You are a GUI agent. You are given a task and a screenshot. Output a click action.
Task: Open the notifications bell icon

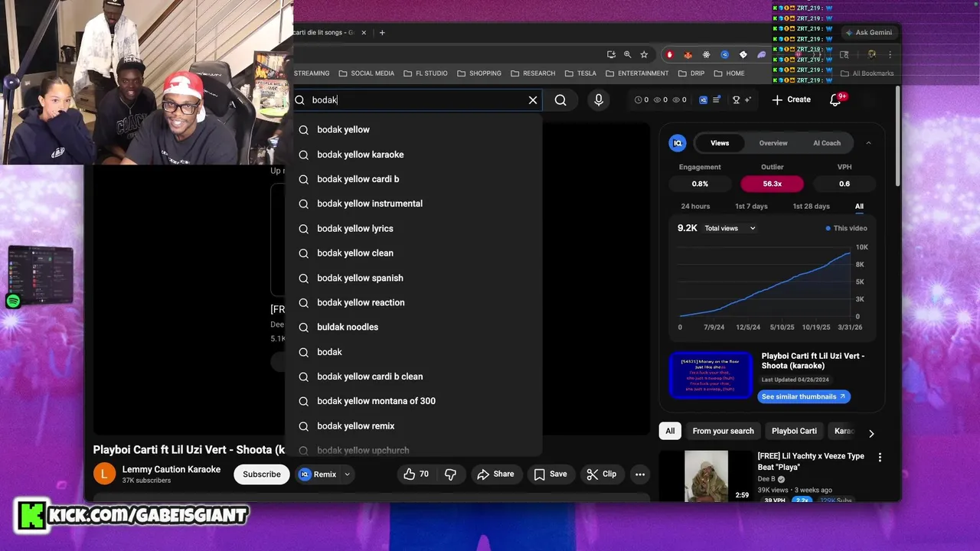click(835, 99)
